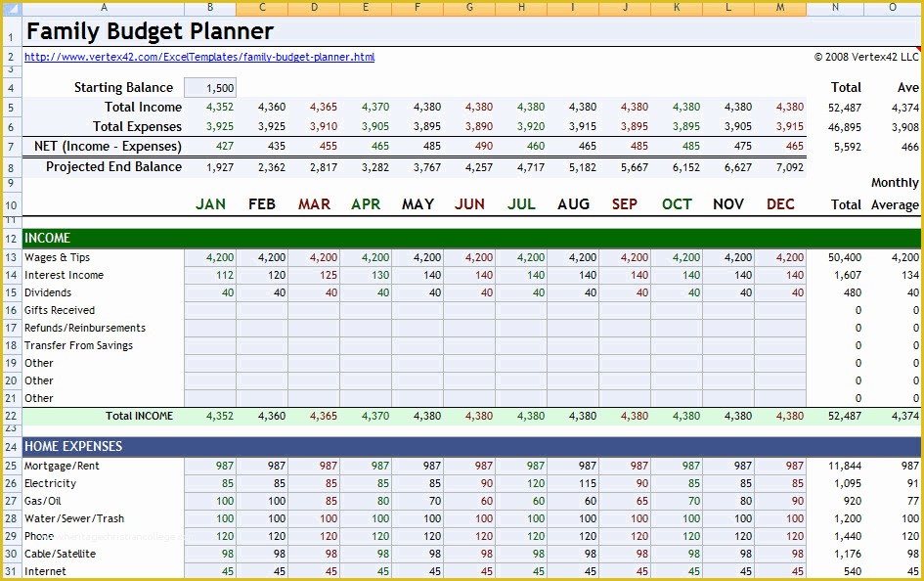Select the Internet row label

45,571
